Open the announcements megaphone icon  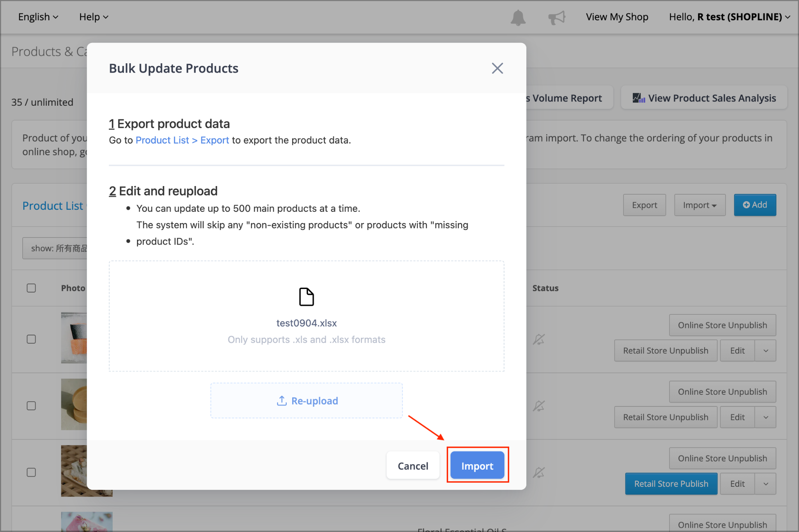557,18
